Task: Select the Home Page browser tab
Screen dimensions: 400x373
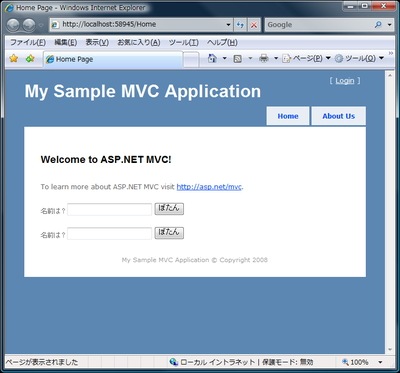Action: pyautogui.click(x=113, y=59)
